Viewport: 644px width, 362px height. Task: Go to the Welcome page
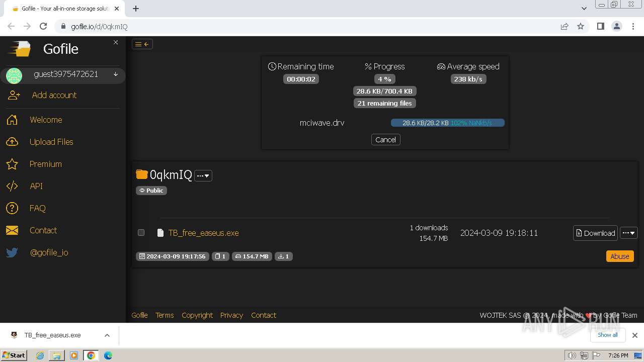coord(46,120)
